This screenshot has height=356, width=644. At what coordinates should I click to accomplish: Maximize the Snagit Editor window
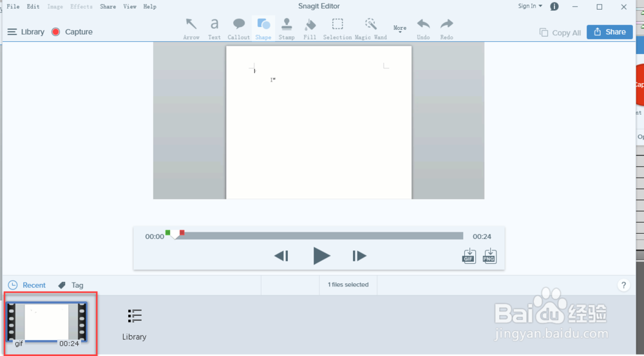pyautogui.click(x=599, y=6)
